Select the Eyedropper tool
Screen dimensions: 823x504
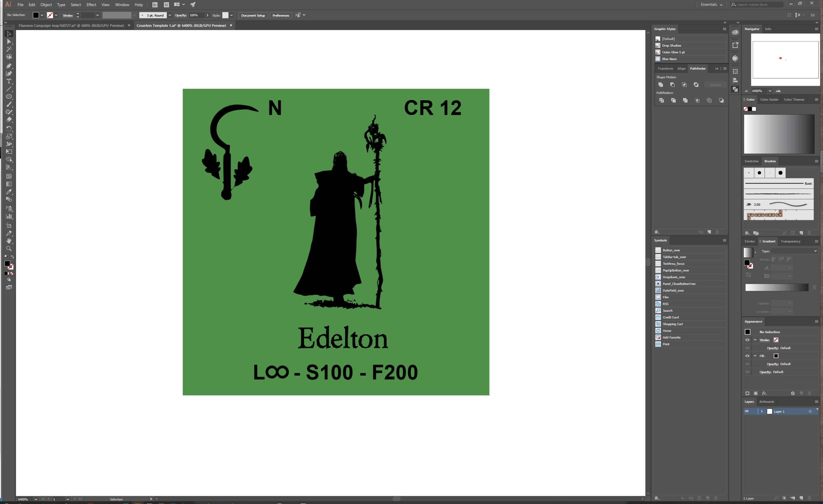click(9, 192)
